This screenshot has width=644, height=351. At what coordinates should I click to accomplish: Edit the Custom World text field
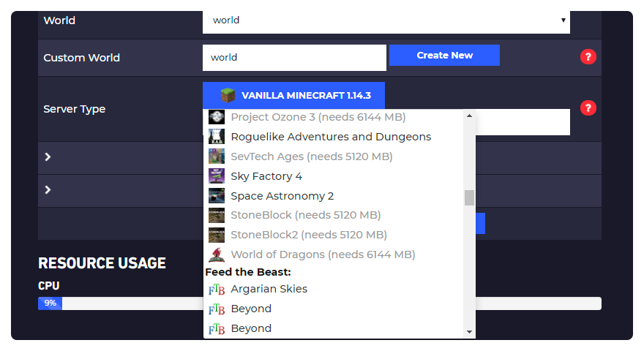point(294,58)
